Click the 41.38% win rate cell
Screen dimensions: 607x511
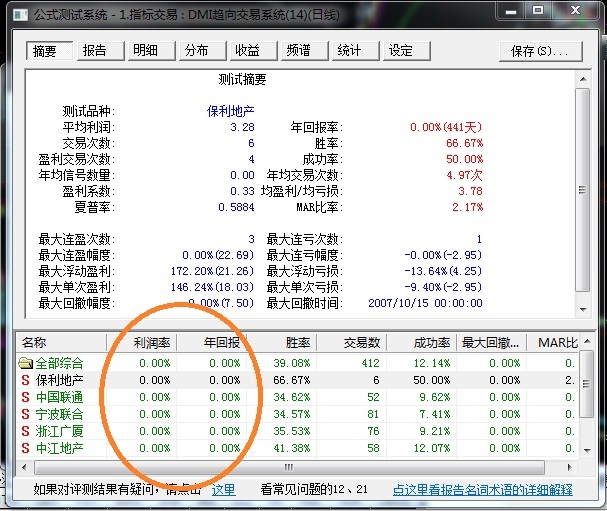291,448
